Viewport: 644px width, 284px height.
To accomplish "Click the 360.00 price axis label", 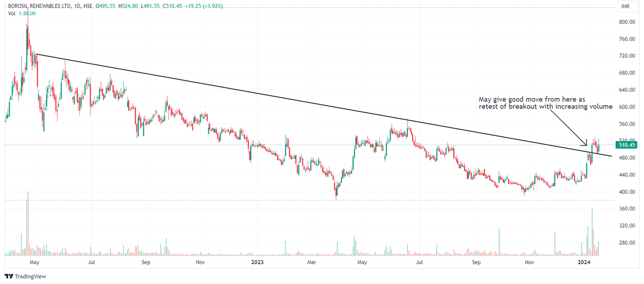I will tap(626, 209).
